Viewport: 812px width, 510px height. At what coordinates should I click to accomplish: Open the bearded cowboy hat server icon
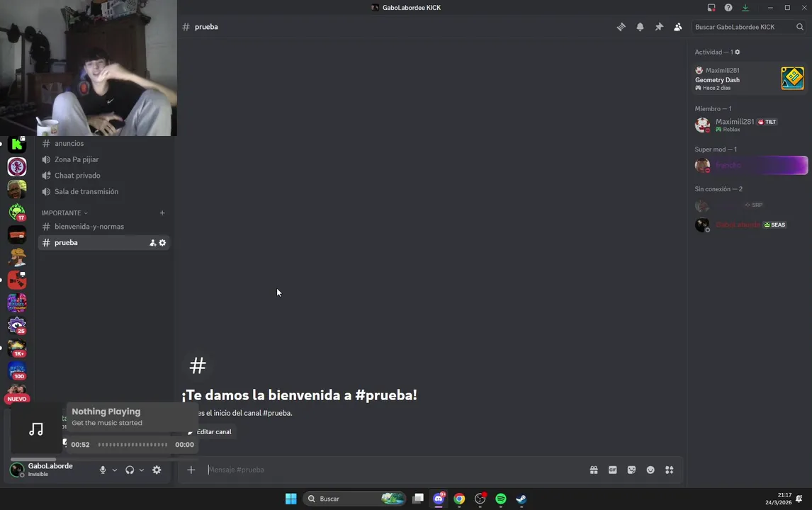pyautogui.click(x=17, y=257)
